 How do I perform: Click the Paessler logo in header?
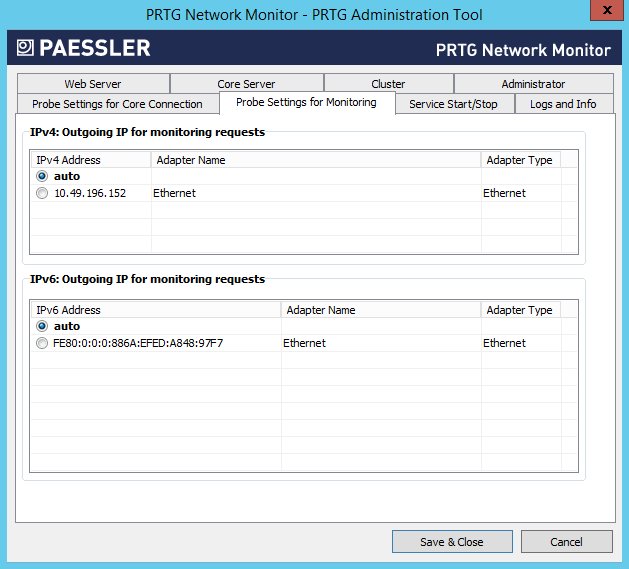click(x=83, y=48)
